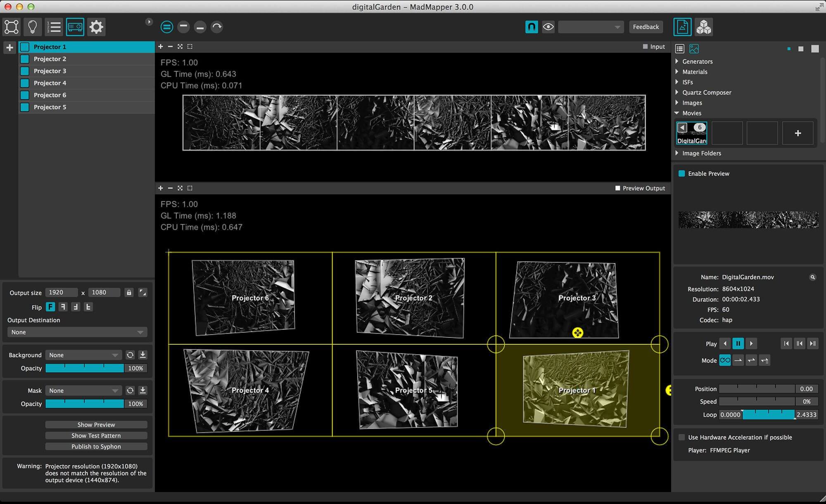Open the empty top toolbar dropdown

591,27
